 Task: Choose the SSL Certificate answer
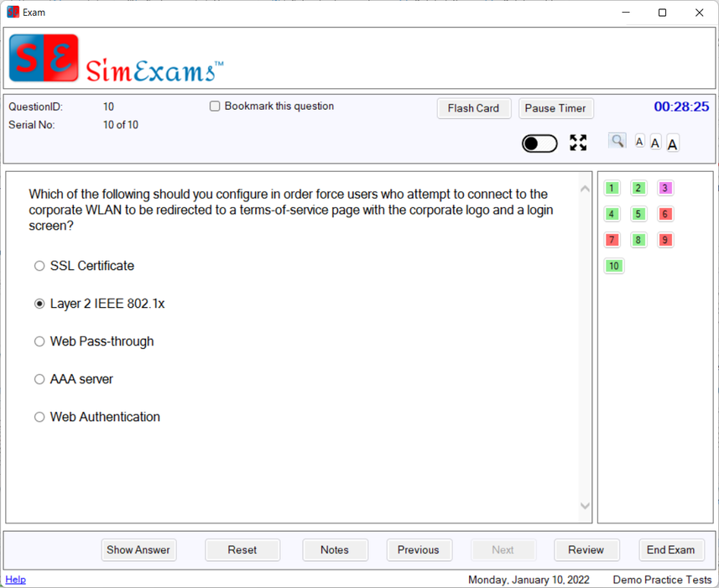tap(39, 266)
